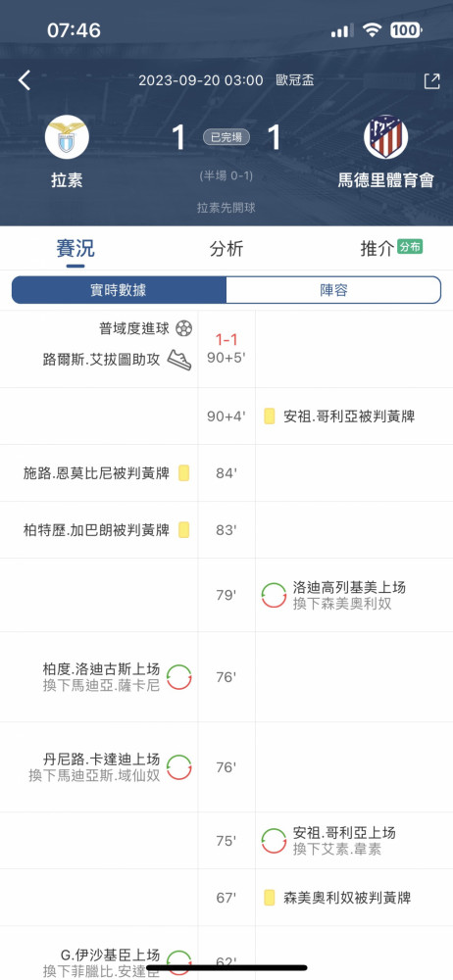Tap the assist boot icon

(179, 360)
